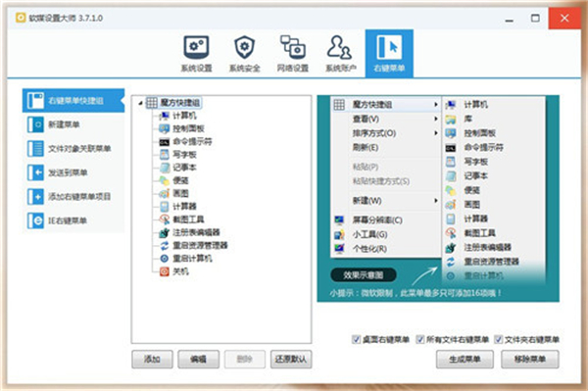Open the 系统设置 tab icon
Image resolution: width=588 pixels, height=391 pixels.
pos(196,48)
